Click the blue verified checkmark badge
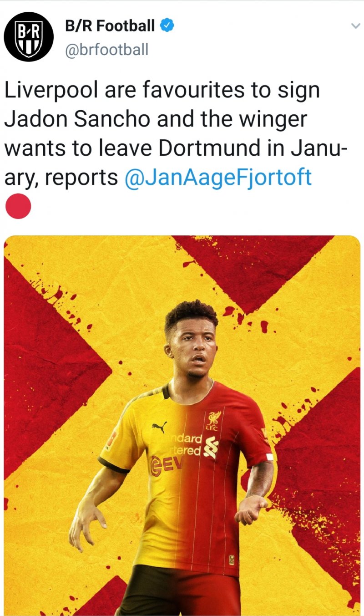 click(x=168, y=26)
